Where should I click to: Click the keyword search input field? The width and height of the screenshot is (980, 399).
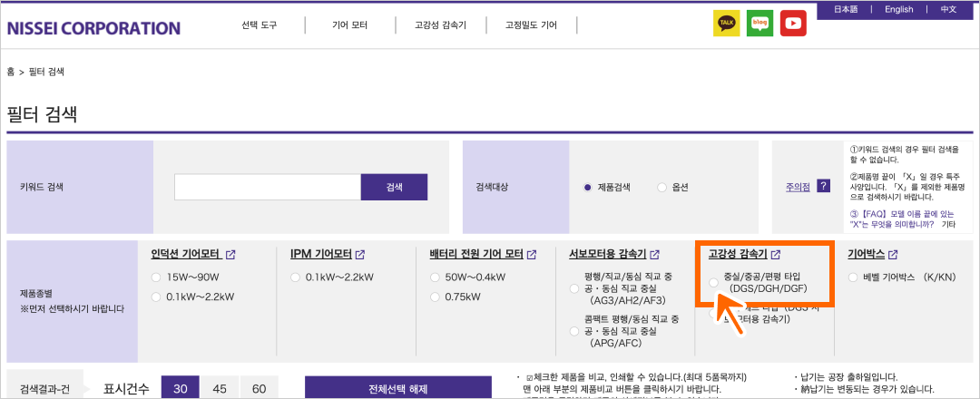click(268, 187)
